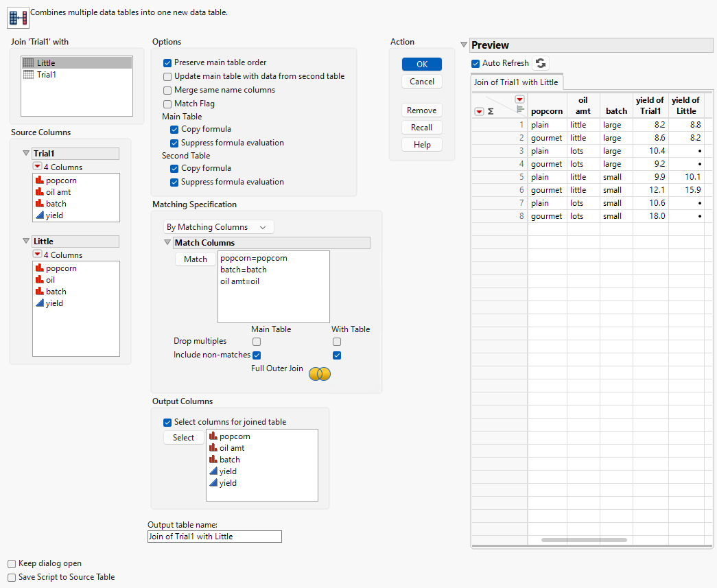
Task: Click the Full Outer Join Venn diagram icon
Action: (x=320, y=374)
